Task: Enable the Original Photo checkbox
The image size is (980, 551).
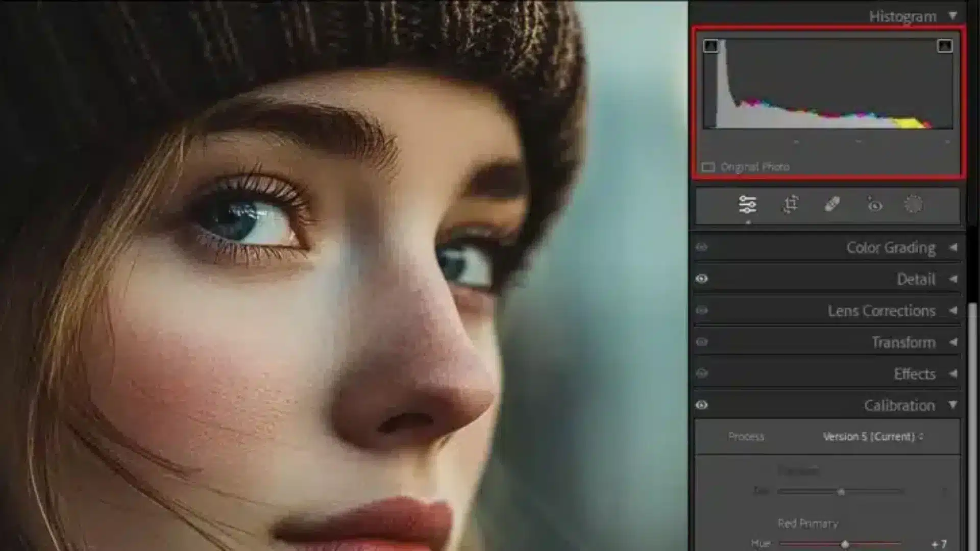Action: [708, 167]
